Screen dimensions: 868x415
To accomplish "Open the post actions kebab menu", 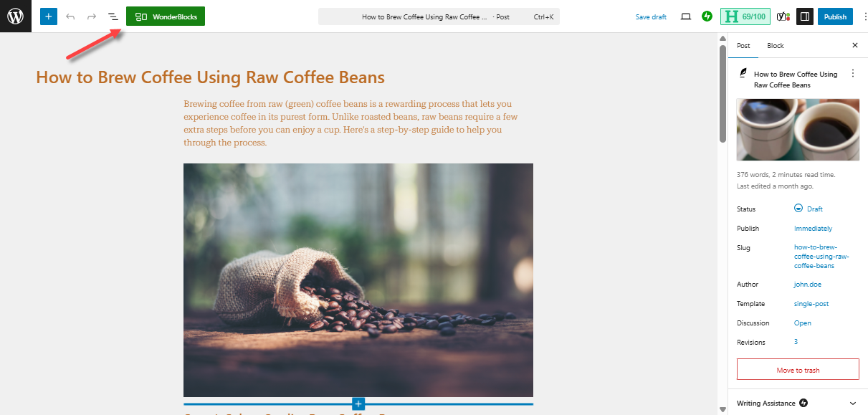I will click(852, 73).
